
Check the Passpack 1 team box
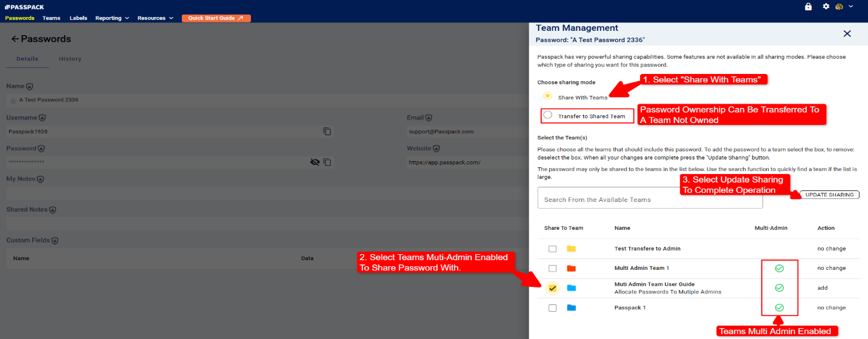552,308
